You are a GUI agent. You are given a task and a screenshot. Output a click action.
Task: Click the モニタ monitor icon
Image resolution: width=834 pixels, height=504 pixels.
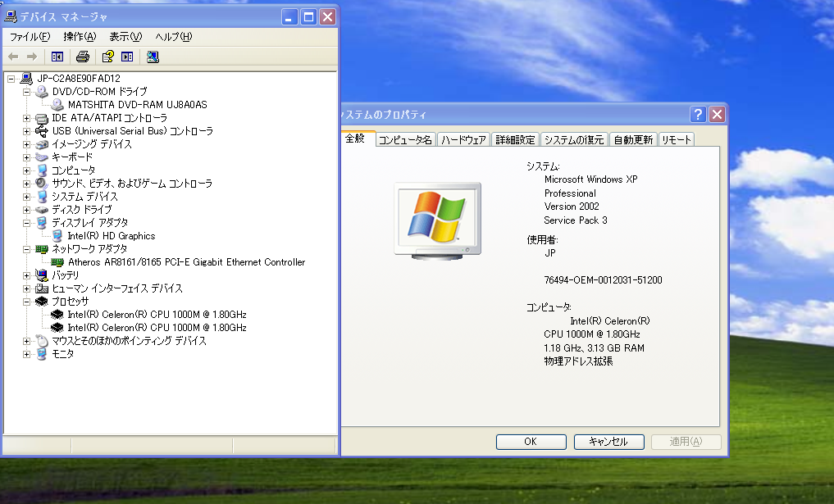42,354
